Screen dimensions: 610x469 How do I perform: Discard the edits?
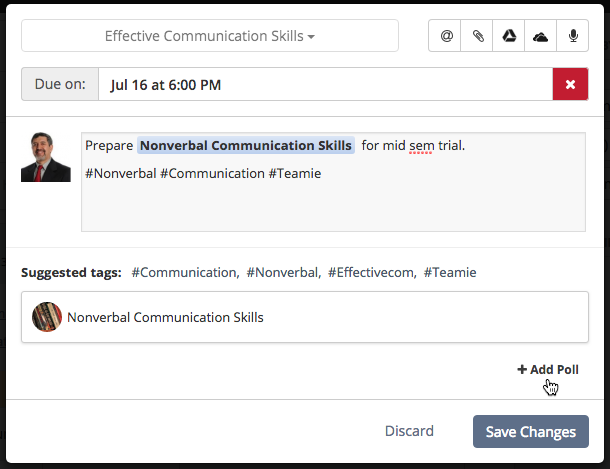(x=409, y=431)
